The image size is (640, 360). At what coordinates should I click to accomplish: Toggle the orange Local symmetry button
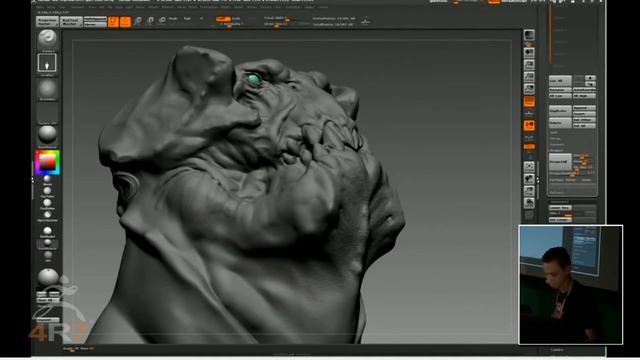click(529, 125)
